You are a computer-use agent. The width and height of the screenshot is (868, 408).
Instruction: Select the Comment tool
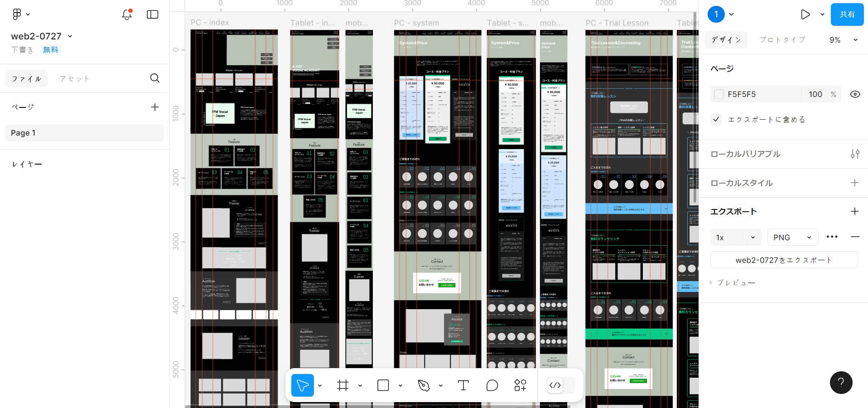tap(492, 385)
